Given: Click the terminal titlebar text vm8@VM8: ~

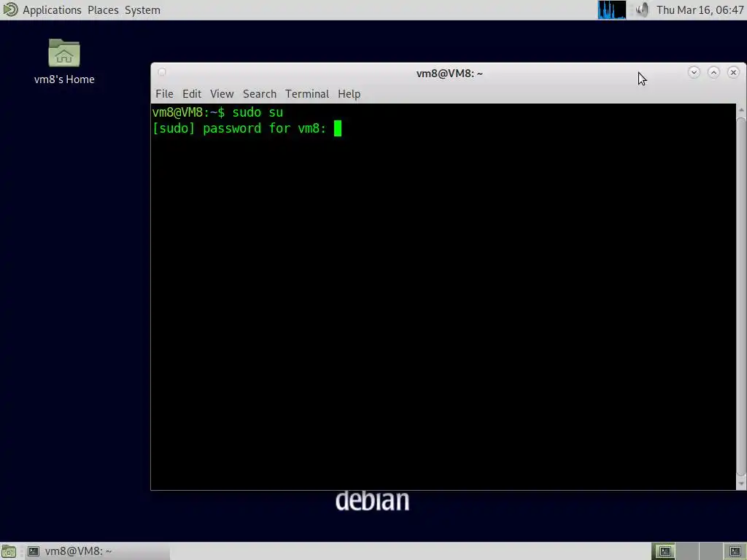Looking at the screenshot, I should [x=449, y=74].
